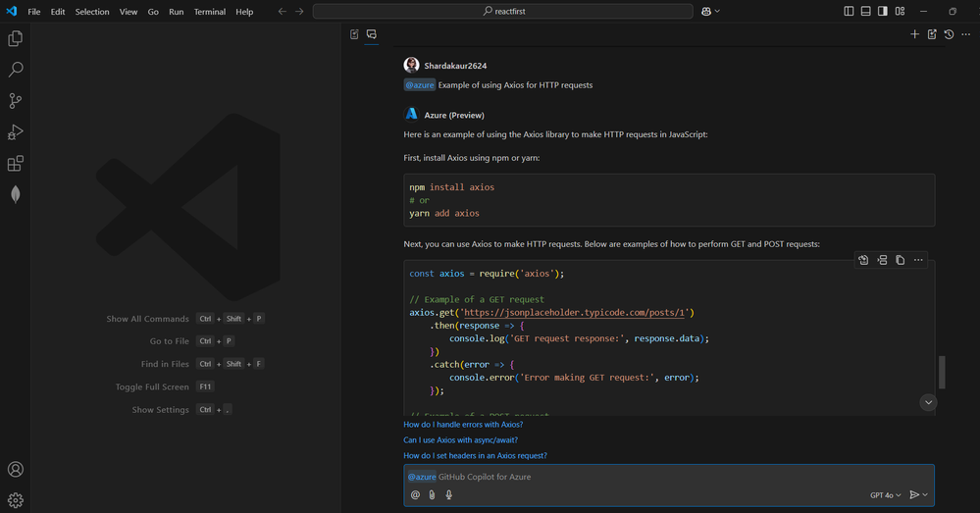
Task: Click 'yarn add axios' code line
Action: (x=444, y=213)
